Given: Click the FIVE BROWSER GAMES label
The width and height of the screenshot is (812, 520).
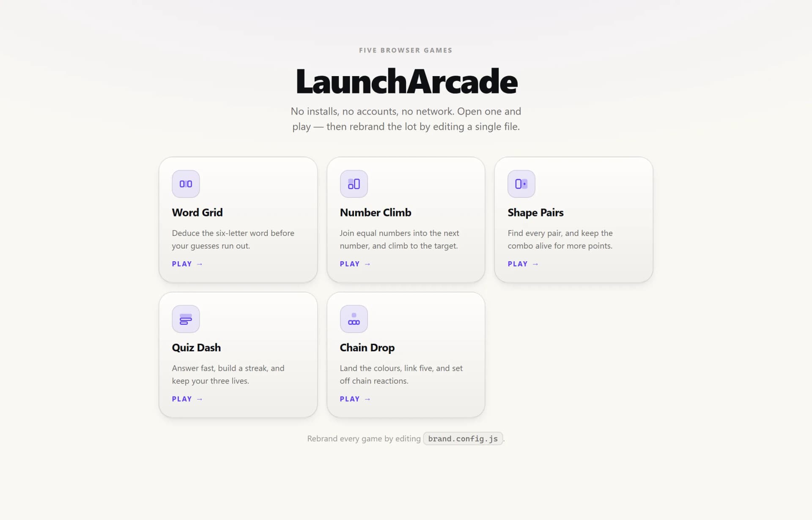Looking at the screenshot, I should pyautogui.click(x=406, y=50).
